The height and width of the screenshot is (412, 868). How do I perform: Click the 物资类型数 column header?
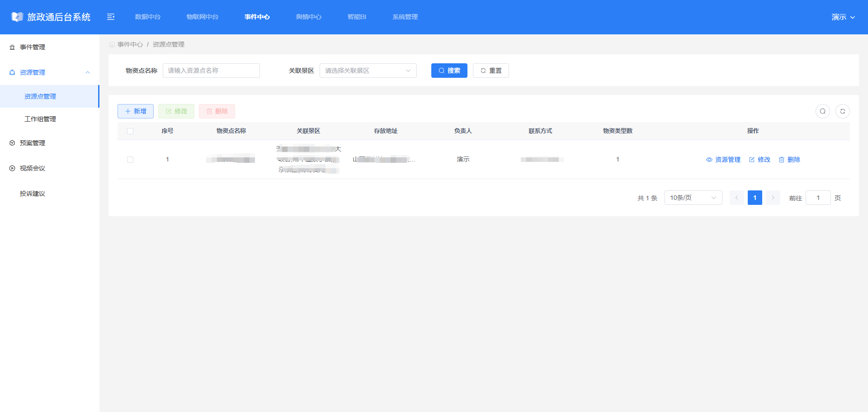pyautogui.click(x=618, y=131)
